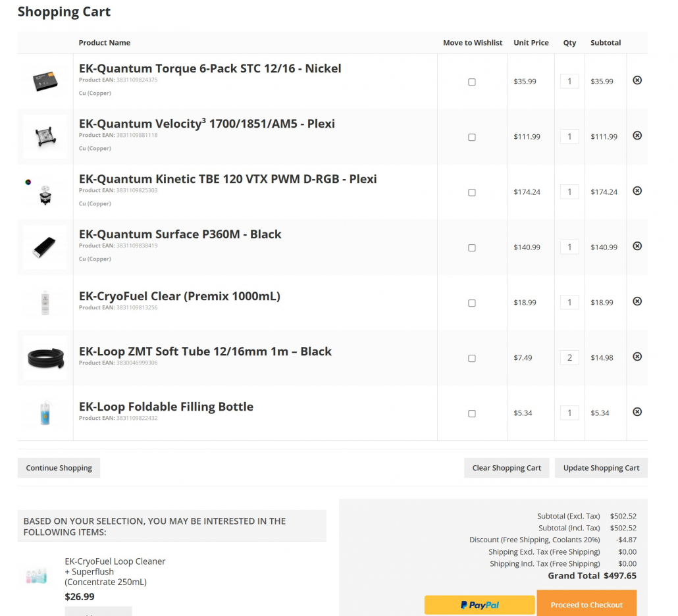The width and height of the screenshot is (678, 616).
Task: Open EK-Quantum Torque 6-Pack product thumbnail
Action: click(x=45, y=81)
